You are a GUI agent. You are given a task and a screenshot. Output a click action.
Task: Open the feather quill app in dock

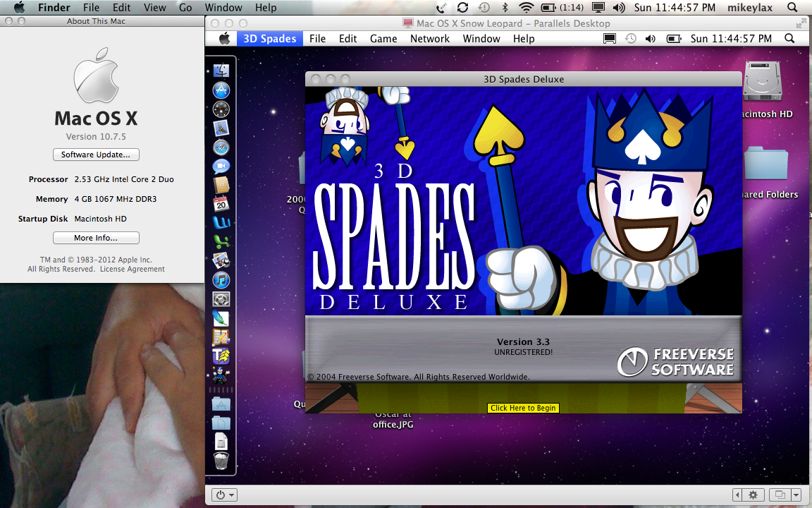(221, 317)
